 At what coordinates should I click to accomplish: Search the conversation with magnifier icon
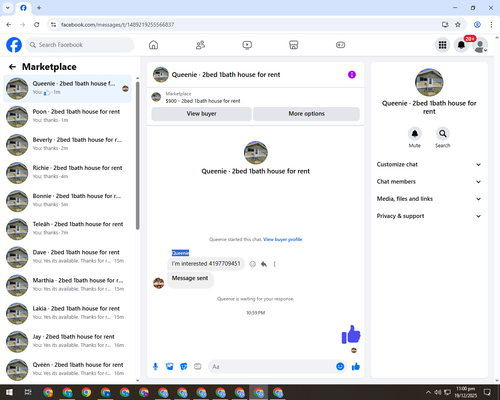[443, 134]
